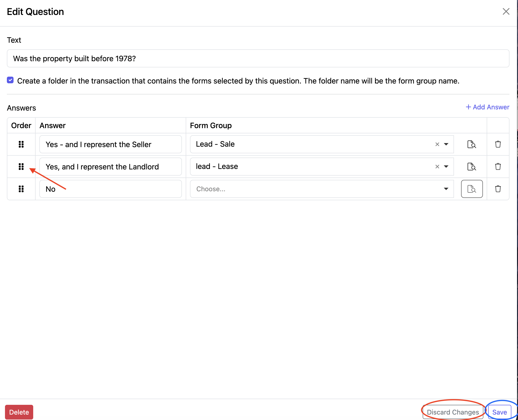The width and height of the screenshot is (518, 420).
Task: Click the Discard Changes button
Action: [453, 412]
